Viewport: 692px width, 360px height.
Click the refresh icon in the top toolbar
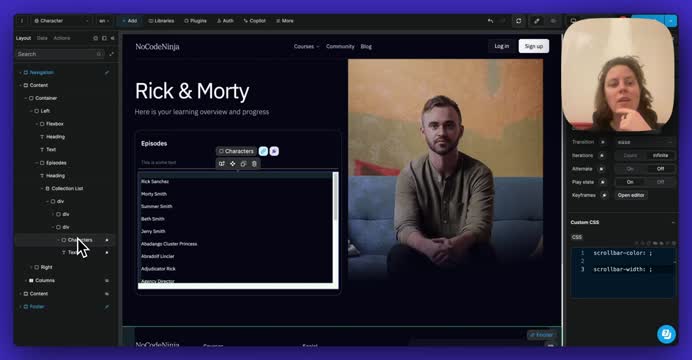click(519, 21)
